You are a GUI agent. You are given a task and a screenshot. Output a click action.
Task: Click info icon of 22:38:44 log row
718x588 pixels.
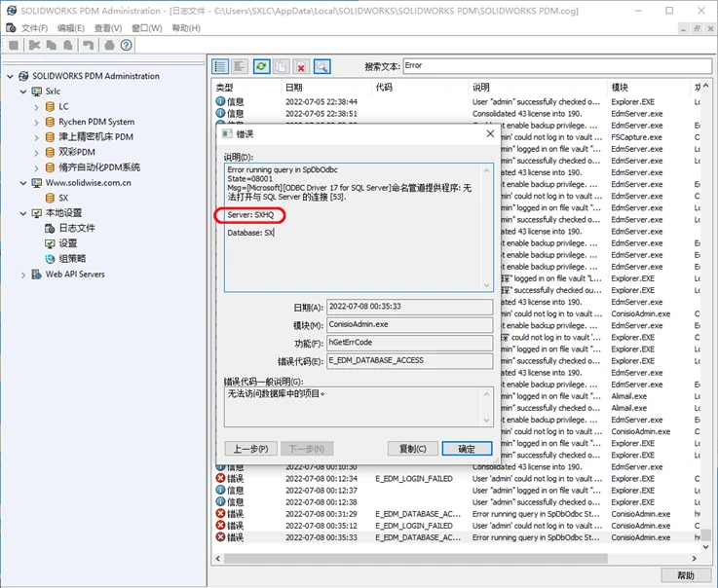[x=221, y=101]
